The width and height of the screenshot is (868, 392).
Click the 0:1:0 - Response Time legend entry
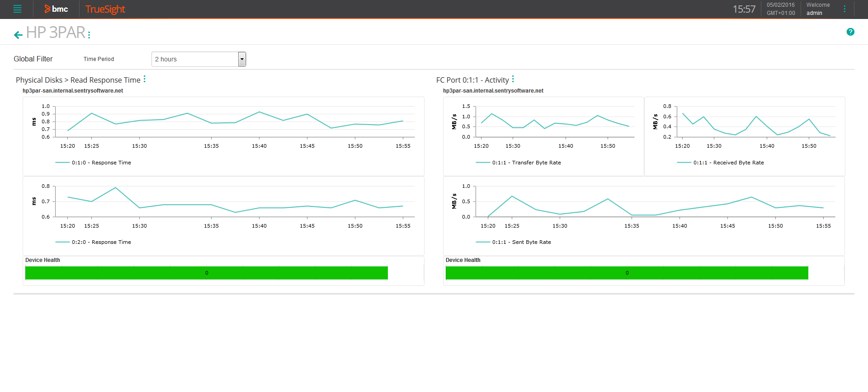tap(93, 163)
